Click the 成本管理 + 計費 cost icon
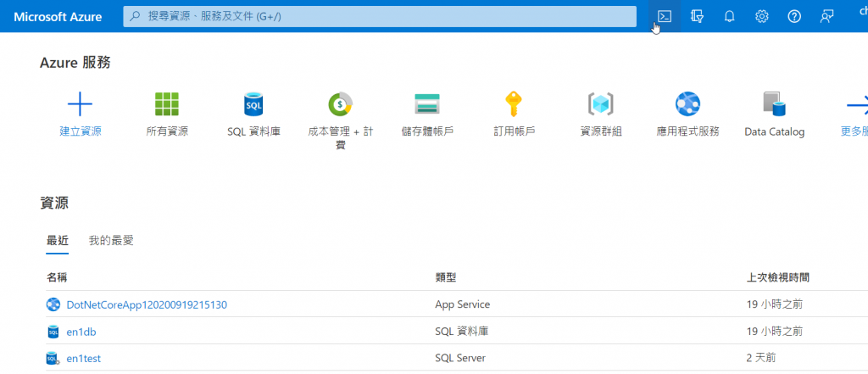This screenshot has height=374, width=868. (341, 103)
